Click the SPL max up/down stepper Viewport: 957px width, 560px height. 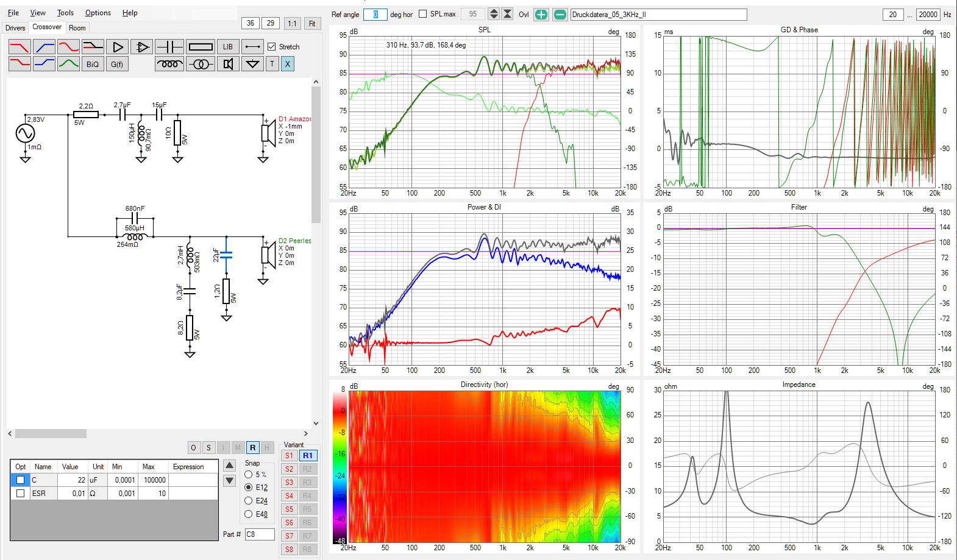494,14
